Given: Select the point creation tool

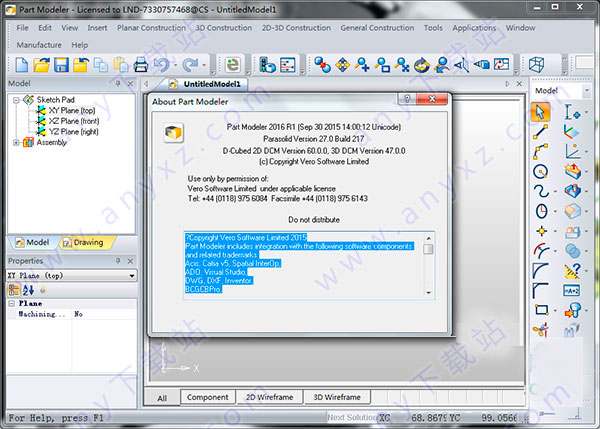Looking at the screenshot, I should click(x=541, y=231).
